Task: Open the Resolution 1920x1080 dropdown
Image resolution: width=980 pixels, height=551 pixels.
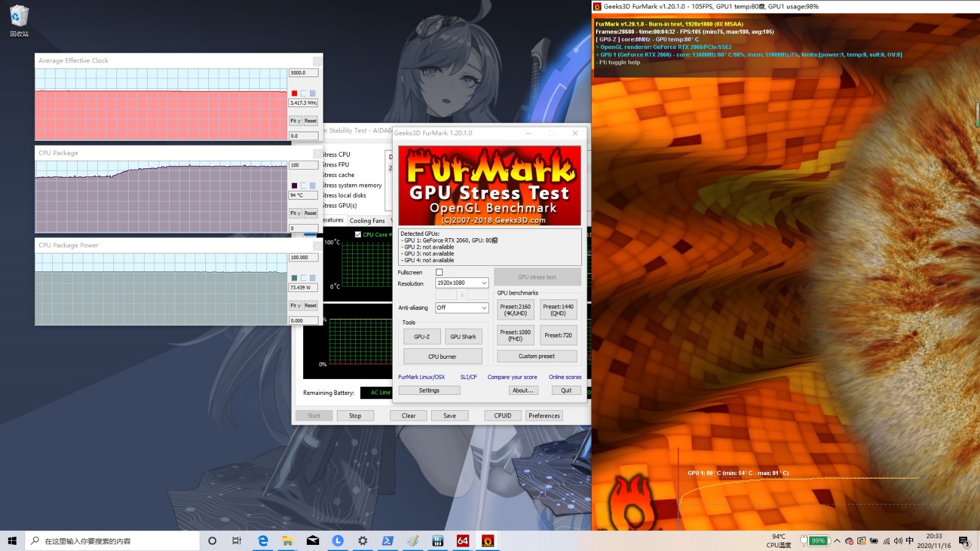Action: click(x=462, y=283)
